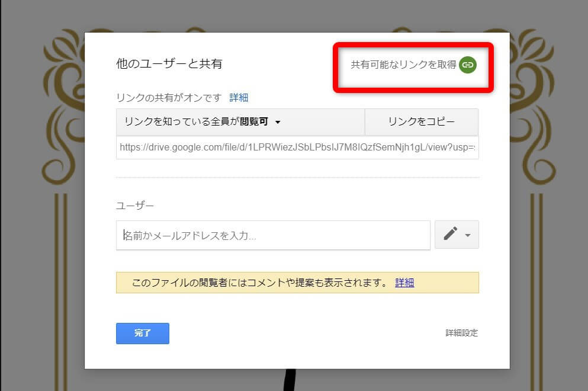Click the pencil edit-permission icon
Viewport: 588px width, 391px height.
click(450, 235)
